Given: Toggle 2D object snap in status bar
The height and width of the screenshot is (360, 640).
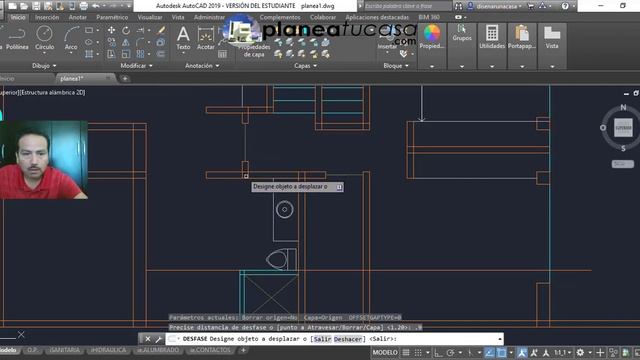Looking at the screenshot, I should [x=502, y=352].
